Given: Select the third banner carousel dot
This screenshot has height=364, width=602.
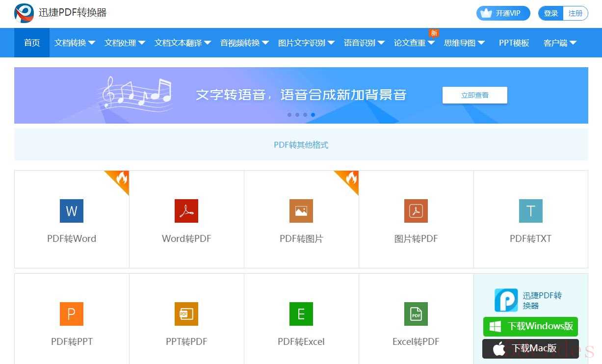Looking at the screenshot, I should pos(305,115).
